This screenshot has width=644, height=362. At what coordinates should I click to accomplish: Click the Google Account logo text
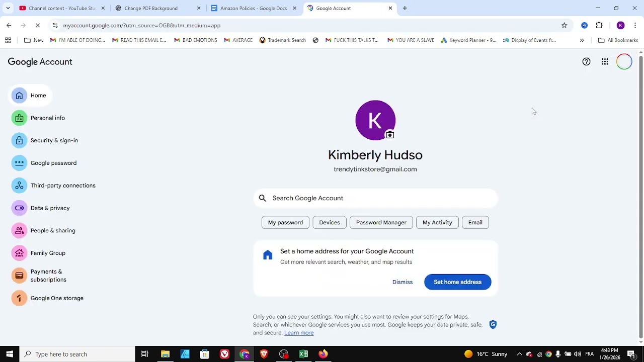40,62
